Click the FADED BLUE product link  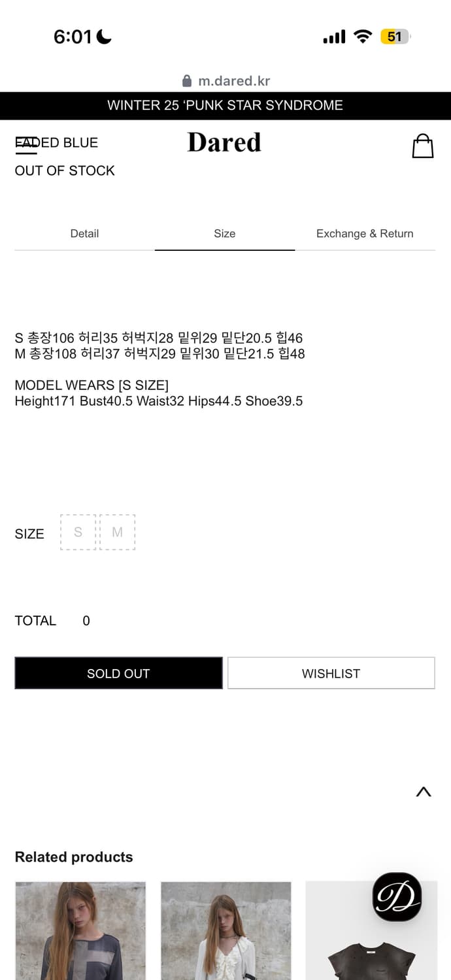pyautogui.click(x=56, y=142)
